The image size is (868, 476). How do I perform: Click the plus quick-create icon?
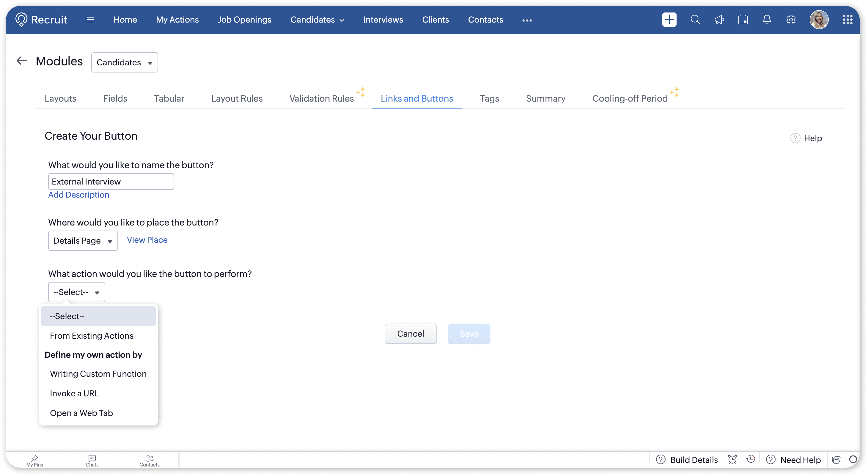click(669, 20)
